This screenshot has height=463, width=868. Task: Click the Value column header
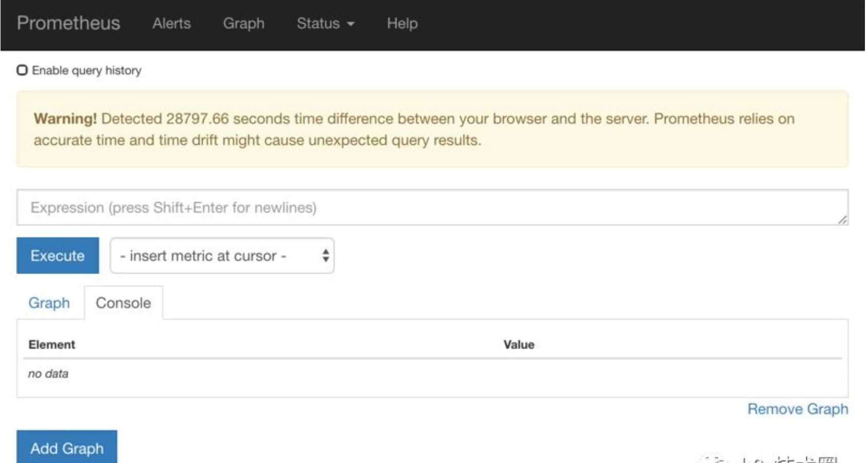[x=519, y=344]
